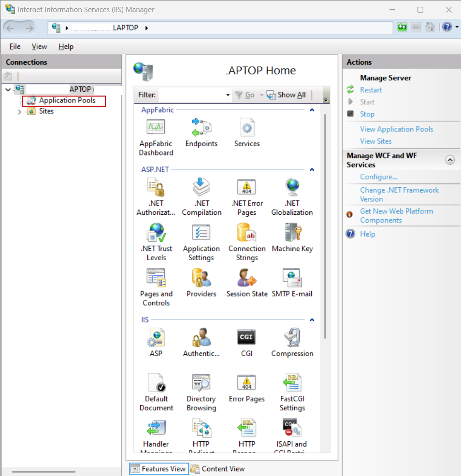Expand the Sites tree node
Image resolution: width=461 pixels, height=476 pixels.
[19, 112]
